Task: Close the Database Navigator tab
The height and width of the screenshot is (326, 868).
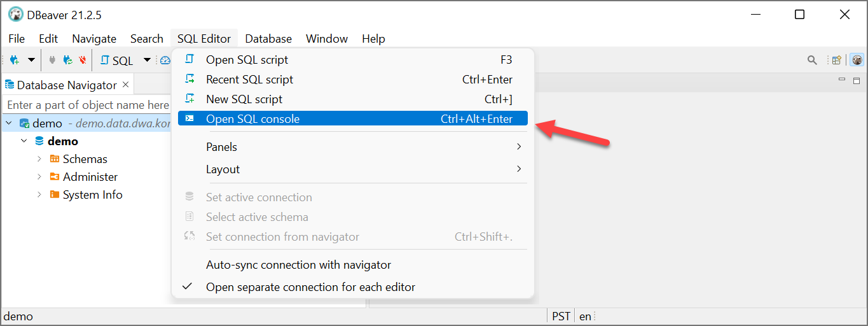Action: [125, 84]
